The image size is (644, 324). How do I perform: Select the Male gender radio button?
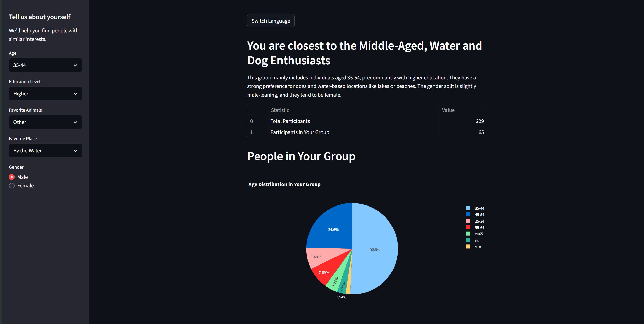(x=12, y=177)
